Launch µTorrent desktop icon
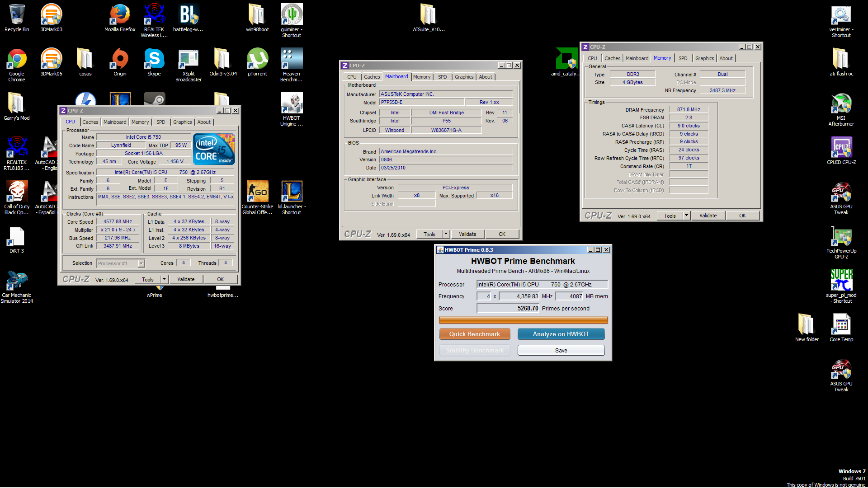 click(257, 62)
